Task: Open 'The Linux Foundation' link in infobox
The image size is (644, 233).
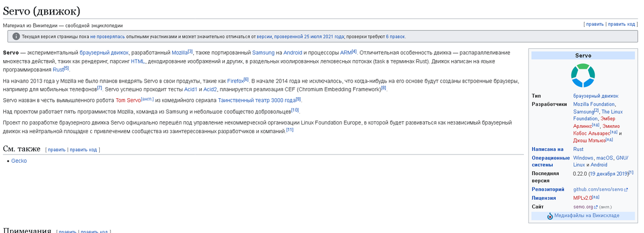Action: [597, 115]
